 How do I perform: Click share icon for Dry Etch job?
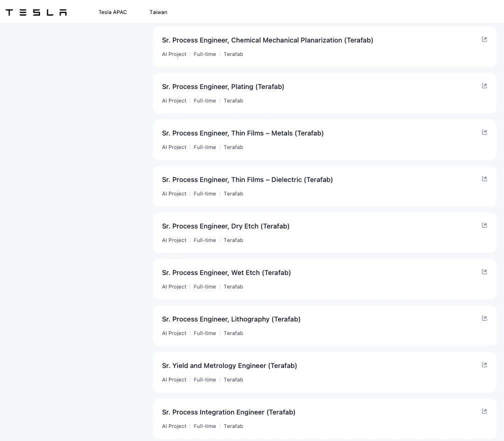click(484, 225)
